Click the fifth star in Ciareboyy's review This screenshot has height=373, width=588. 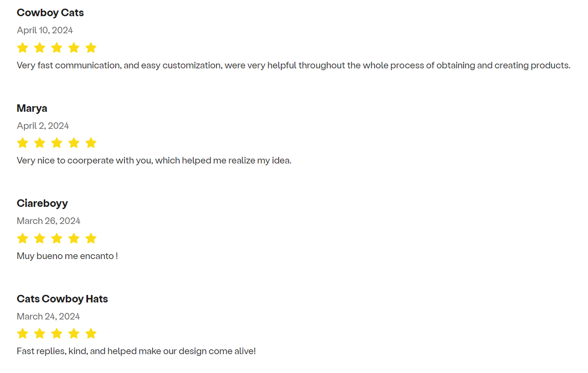(x=91, y=238)
